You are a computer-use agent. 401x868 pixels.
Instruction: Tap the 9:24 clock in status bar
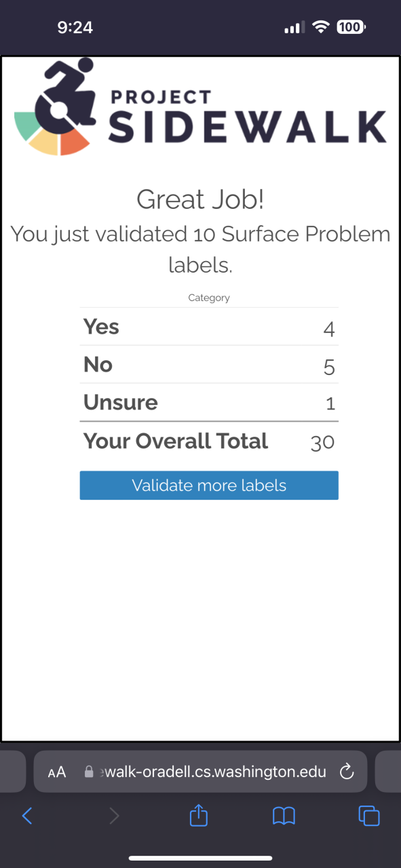(x=75, y=27)
